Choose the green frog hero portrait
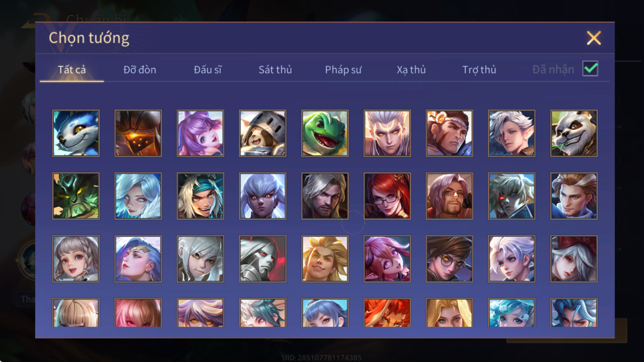644x362 pixels. [x=325, y=133]
